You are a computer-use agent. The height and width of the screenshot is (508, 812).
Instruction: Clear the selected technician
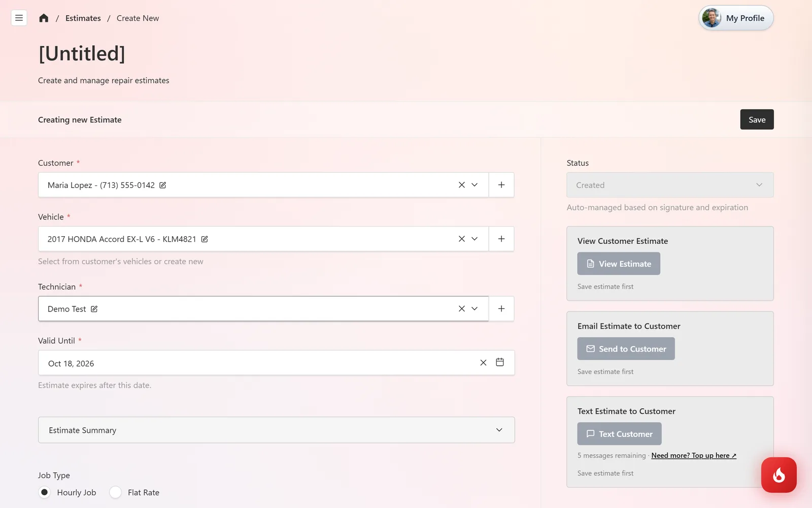click(x=461, y=308)
